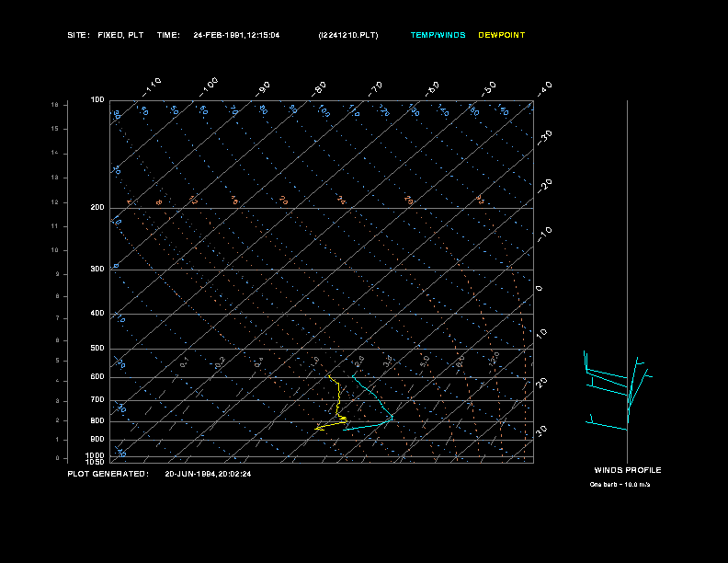This screenshot has height=563, width=728.
Task: Click the 16 altitude scale label
Action: (54, 105)
